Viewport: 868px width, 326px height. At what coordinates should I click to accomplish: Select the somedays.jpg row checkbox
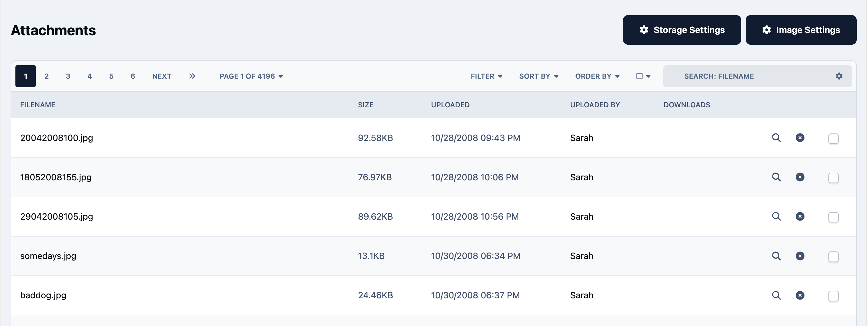[833, 257]
